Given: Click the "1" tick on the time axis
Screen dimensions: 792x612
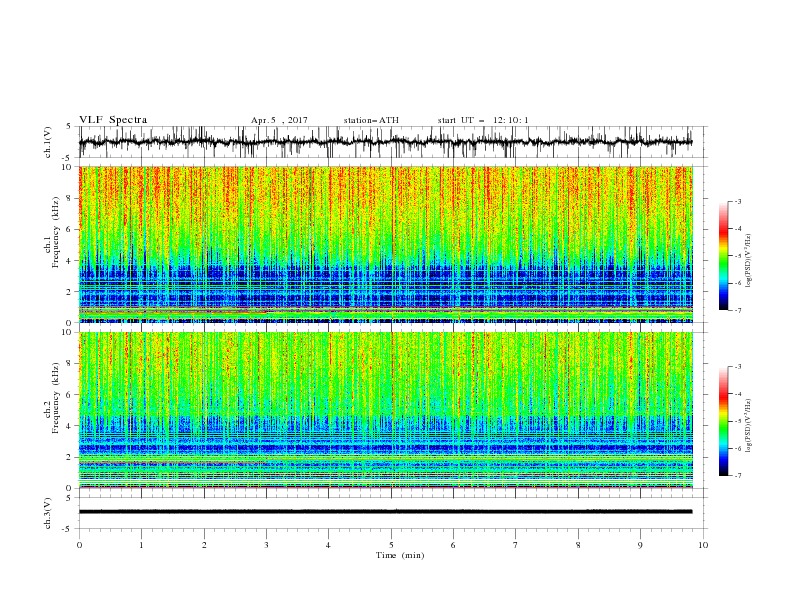Looking at the screenshot, I should click(x=142, y=545).
